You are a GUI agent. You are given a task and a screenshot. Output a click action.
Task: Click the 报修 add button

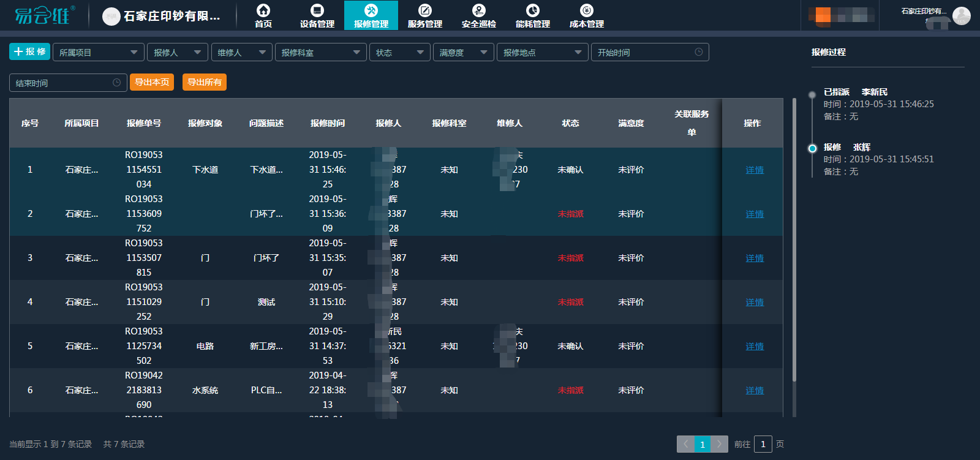(29, 52)
